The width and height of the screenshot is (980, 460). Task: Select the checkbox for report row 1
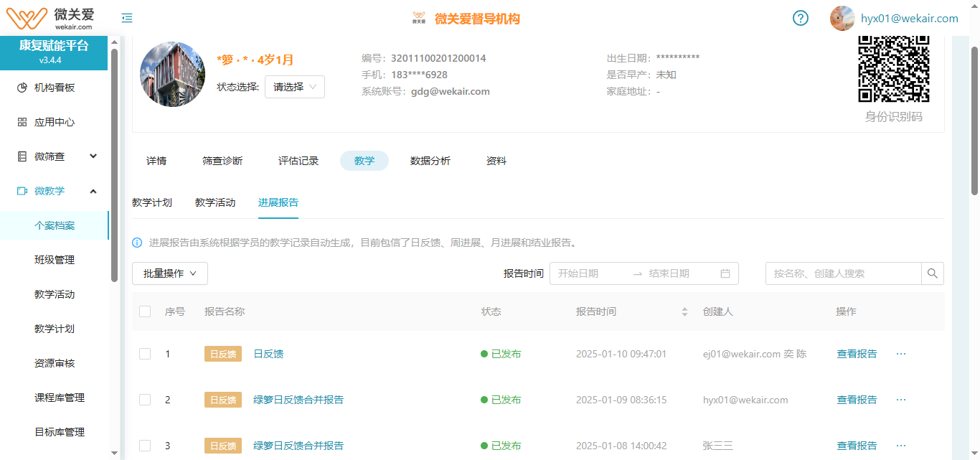pos(144,353)
